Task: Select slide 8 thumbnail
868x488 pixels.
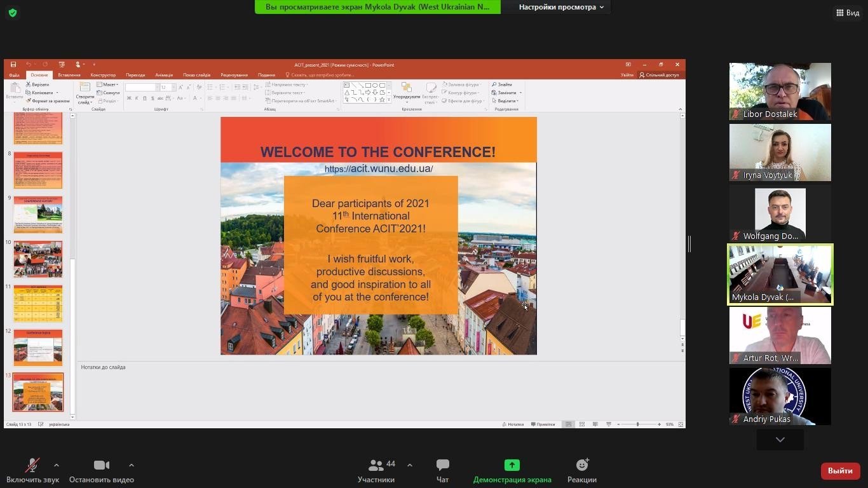Action: pyautogui.click(x=38, y=170)
